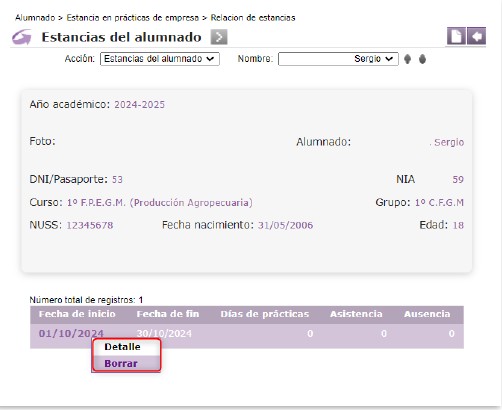Click the new document icon
The image size is (502, 410).
456,36
